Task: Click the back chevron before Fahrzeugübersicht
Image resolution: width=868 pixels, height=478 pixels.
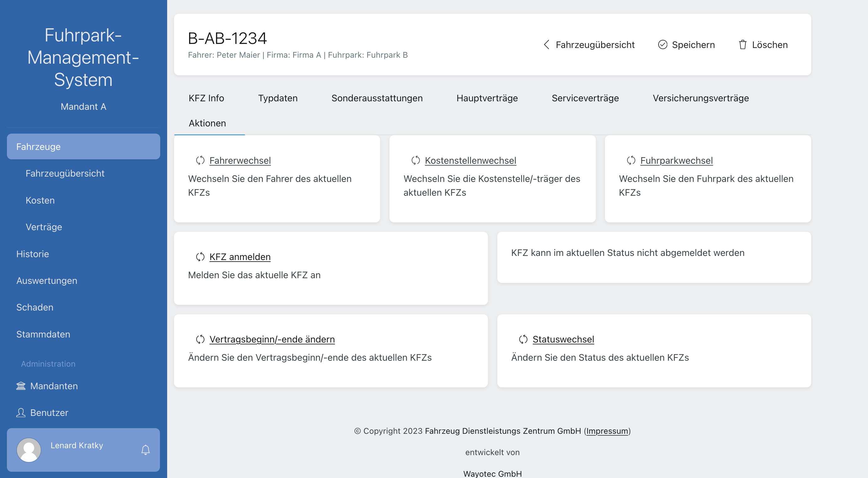Action: click(x=547, y=45)
